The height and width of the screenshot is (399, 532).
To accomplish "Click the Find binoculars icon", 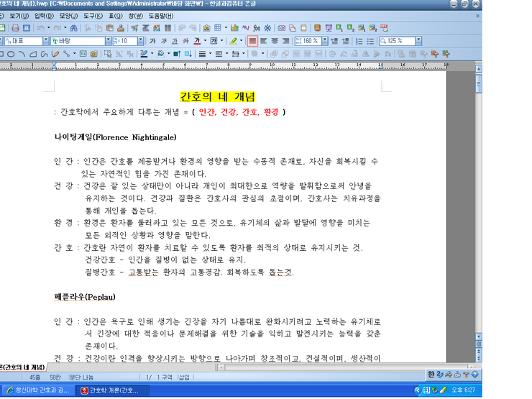I will (x=73, y=28).
